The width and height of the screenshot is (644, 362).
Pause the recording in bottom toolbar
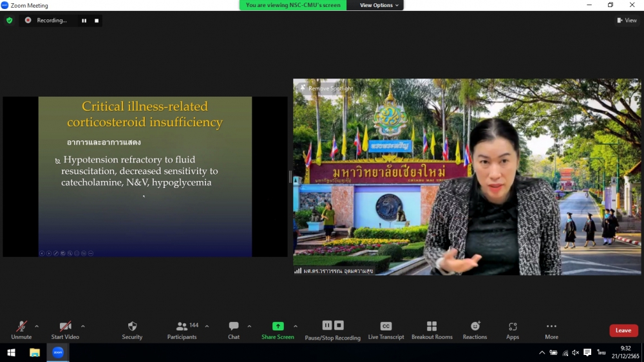click(x=327, y=326)
